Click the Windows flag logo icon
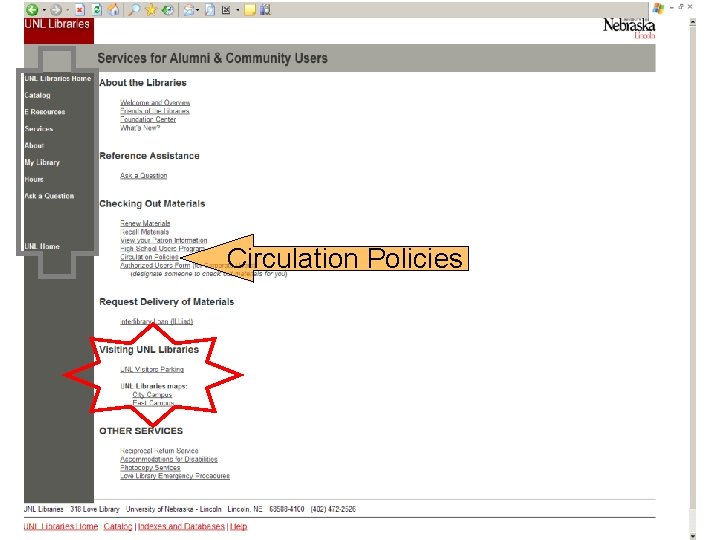 [658, 8]
